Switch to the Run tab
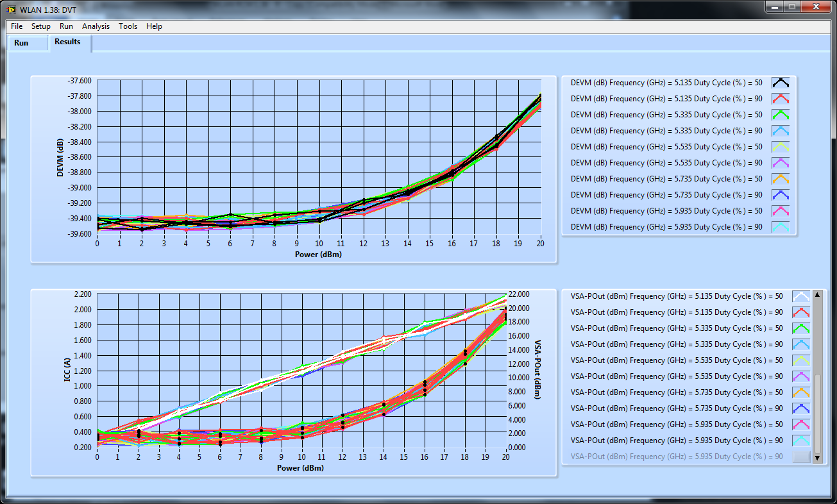The image size is (837, 504). click(28, 44)
